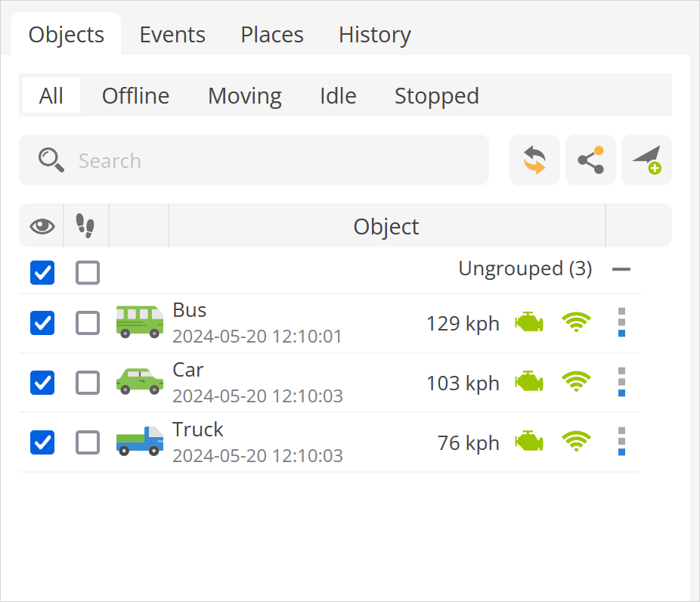Filter objects by Moving status
700x602 pixels.
[244, 96]
